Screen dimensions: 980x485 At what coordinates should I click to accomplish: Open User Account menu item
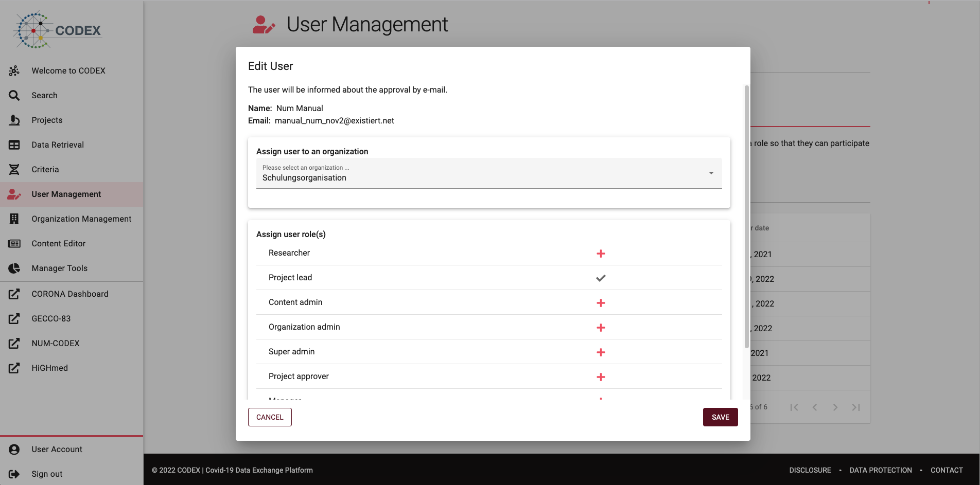[x=72, y=450]
